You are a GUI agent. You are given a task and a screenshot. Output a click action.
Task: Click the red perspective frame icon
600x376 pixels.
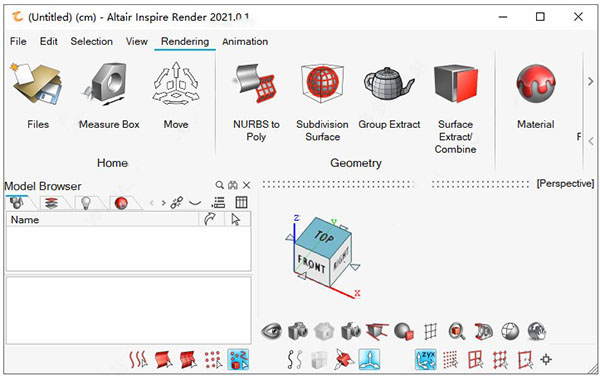coord(377,331)
